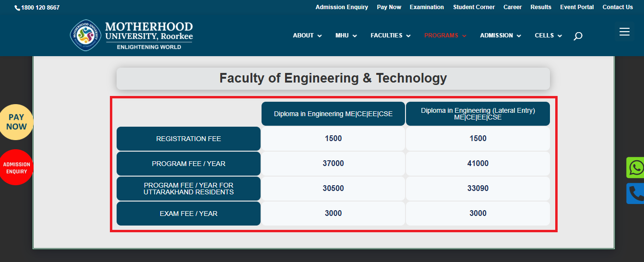This screenshot has height=262, width=644.
Task: Expand the ADMISSION dropdown menu
Action: click(x=501, y=36)
